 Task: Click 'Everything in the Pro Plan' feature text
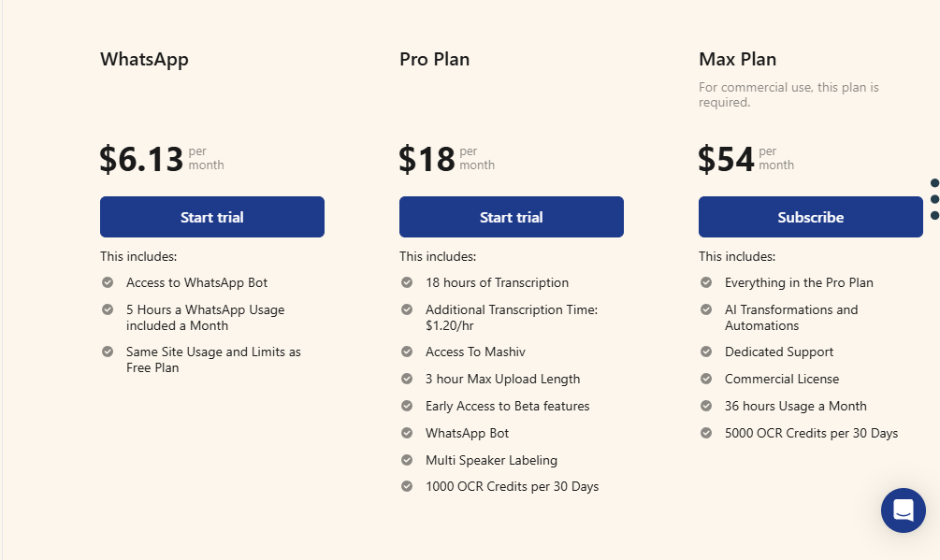799,282
